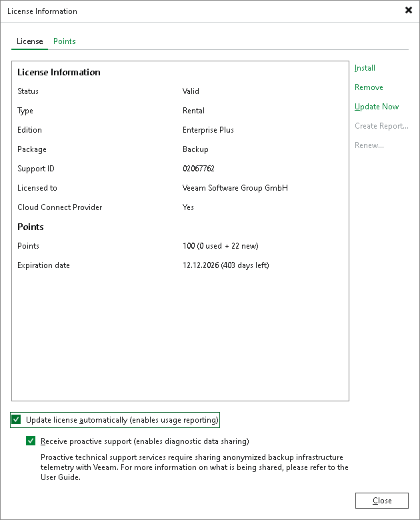Screen dimensions: 420x520
Task: Select the Cloud Connect Provider value 'Yes'
Action: click(188, 207)
